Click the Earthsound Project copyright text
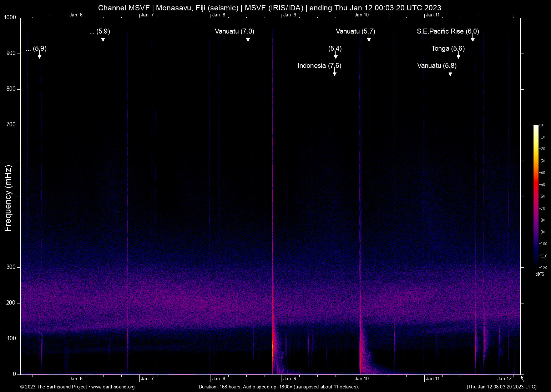Screen dimensions: 551x392 [54, 387]
